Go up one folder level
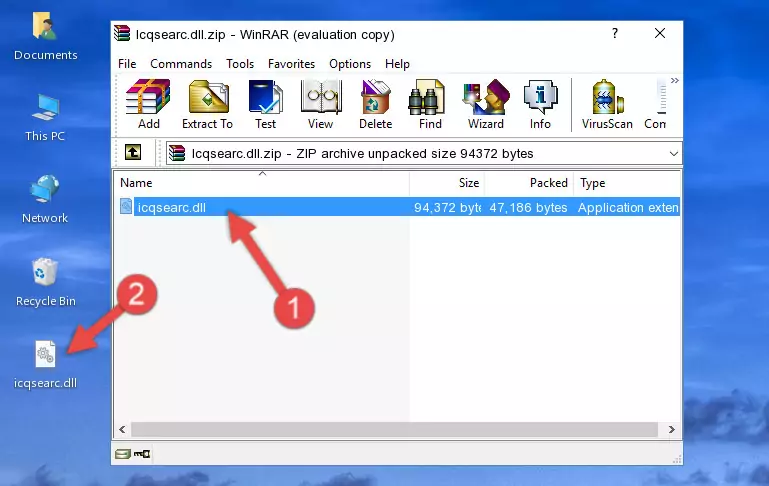The image size is (769, 486). [x=133, y=153]
